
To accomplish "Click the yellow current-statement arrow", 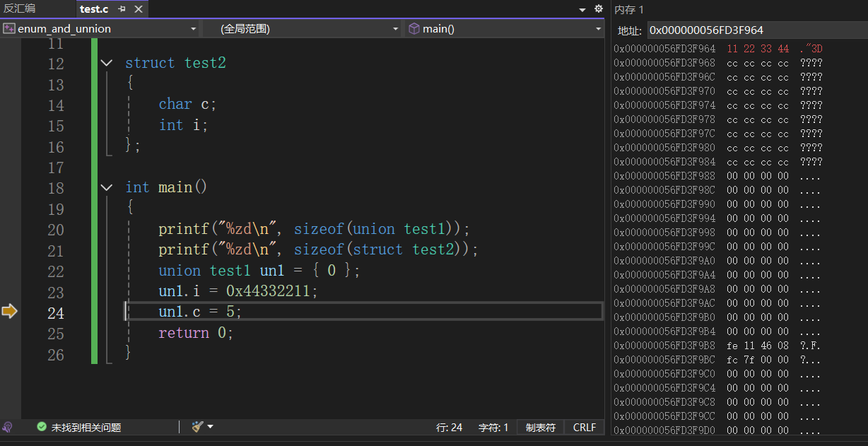I will 9,311.
